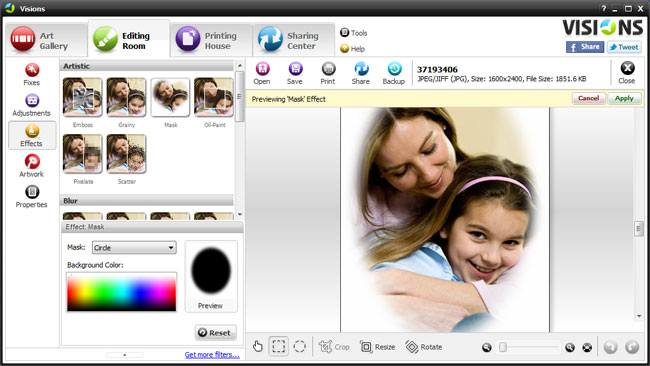The width and height of the screenshot is (650, 366).
Task: Click the window help question mark
Action: (604, 8)
